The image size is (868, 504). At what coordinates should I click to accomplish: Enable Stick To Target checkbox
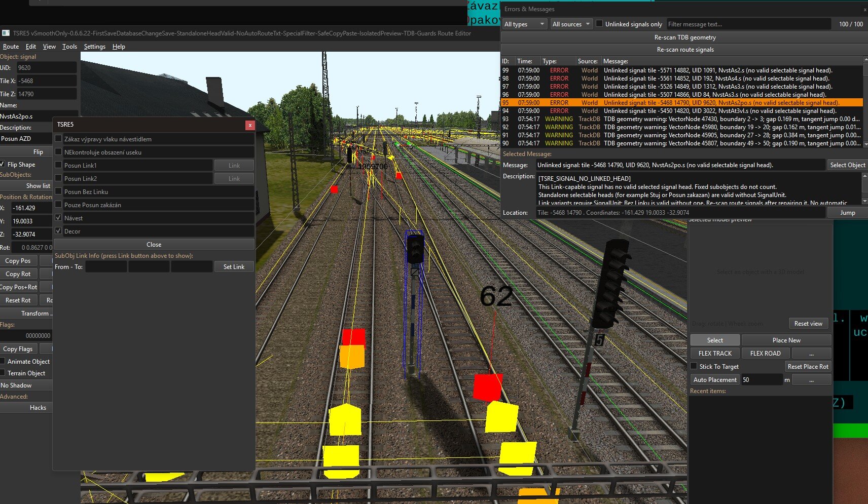[x=694, y=366]
